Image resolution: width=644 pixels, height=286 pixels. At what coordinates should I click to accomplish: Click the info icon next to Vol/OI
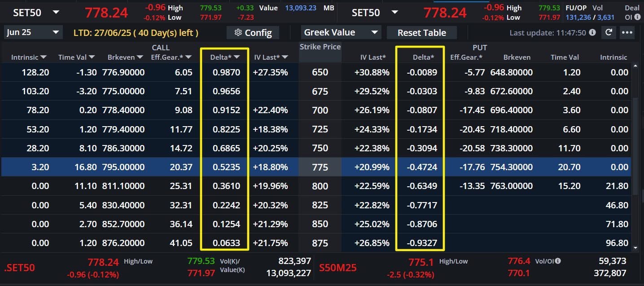click(x=558, y=261)
